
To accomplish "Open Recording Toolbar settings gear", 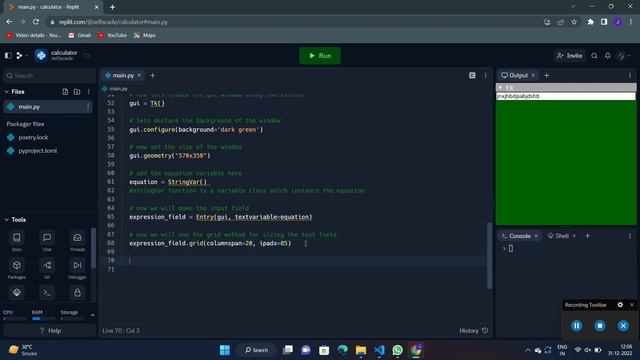I will (620, 305).
